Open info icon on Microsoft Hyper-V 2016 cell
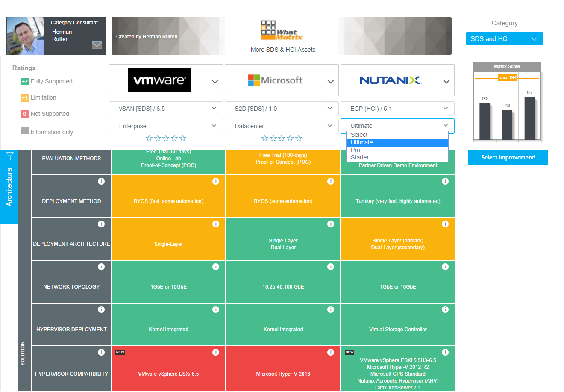This screenshot has height=392, width=564. point(331,352)
